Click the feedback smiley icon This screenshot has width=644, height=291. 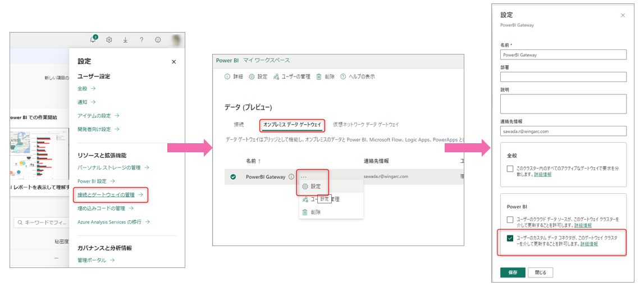click(x=158, y=40)
